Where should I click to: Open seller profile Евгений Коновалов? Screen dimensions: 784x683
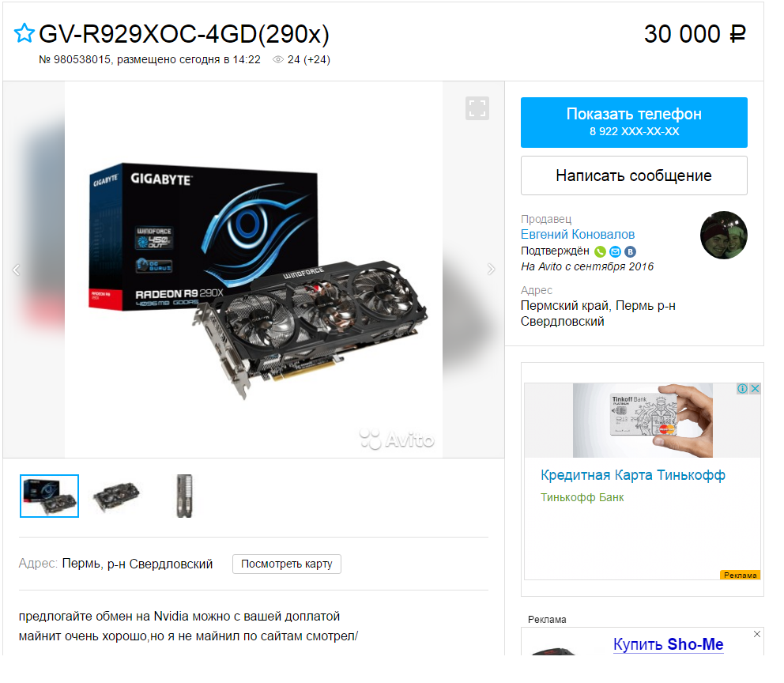point(578,234)
